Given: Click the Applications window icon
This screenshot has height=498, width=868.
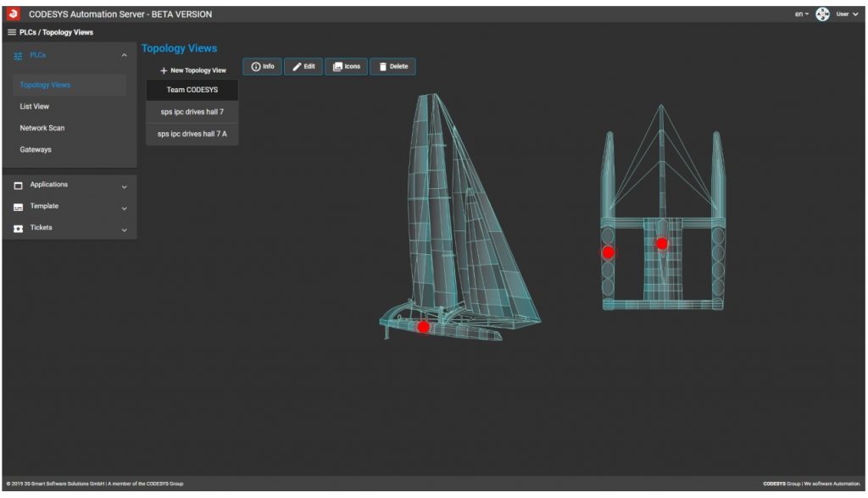Looking at the screenshot, I should point(18,185).
